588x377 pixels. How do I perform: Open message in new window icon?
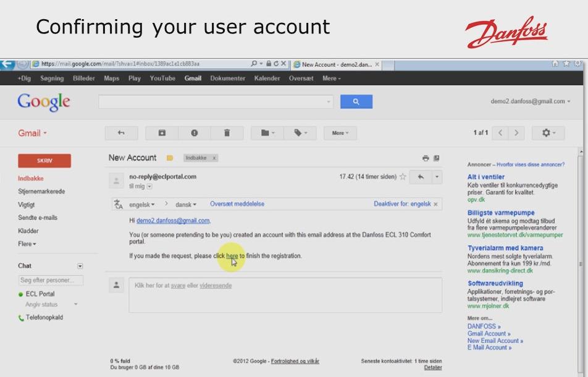click(437, 158)
